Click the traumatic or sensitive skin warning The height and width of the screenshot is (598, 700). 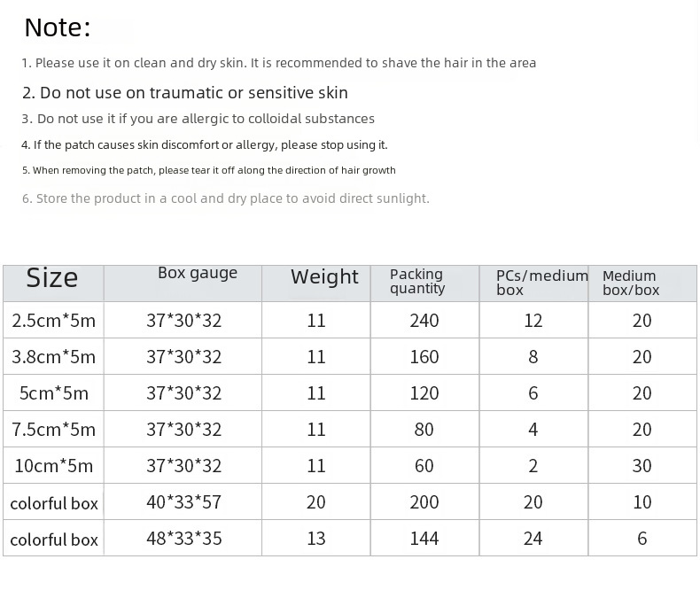(185, 92)
